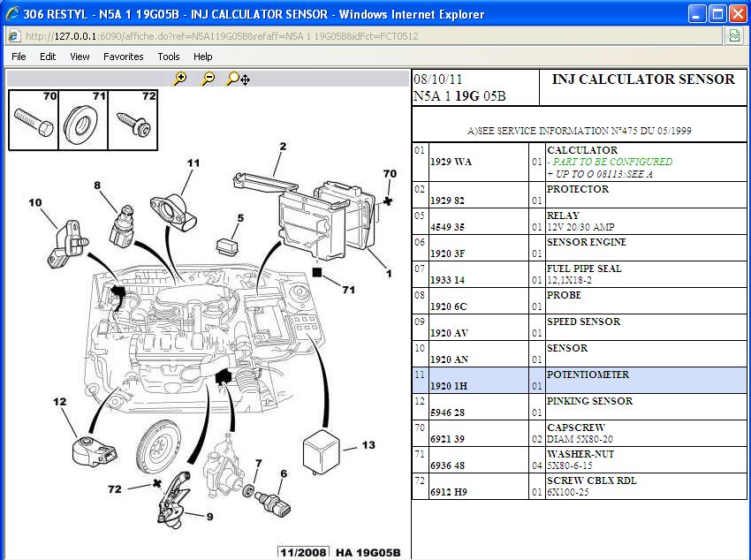Screen dimensions: 751x560
Task: Select the CALCULATOR row 1929 WA
Action: (579, 162)
